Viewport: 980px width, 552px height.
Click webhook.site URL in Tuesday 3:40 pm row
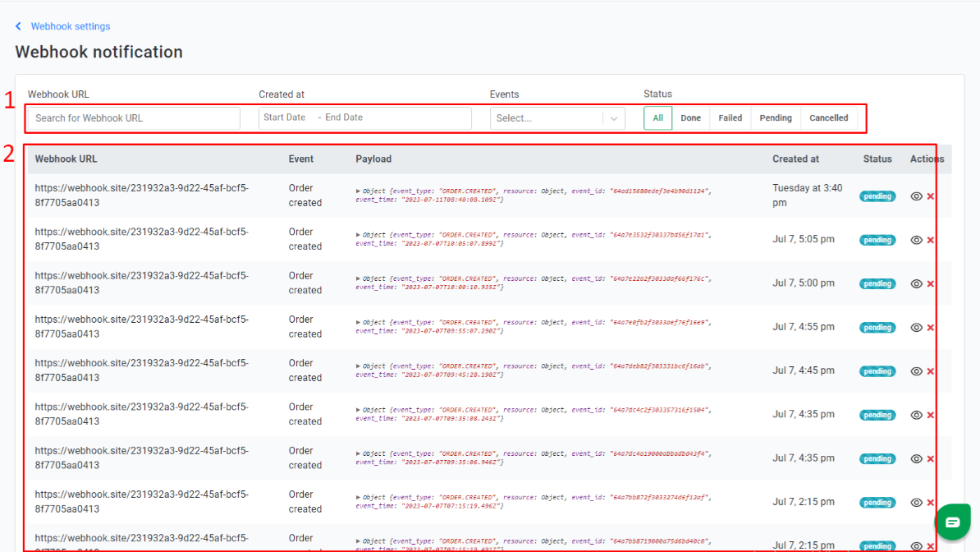(142, 195)
